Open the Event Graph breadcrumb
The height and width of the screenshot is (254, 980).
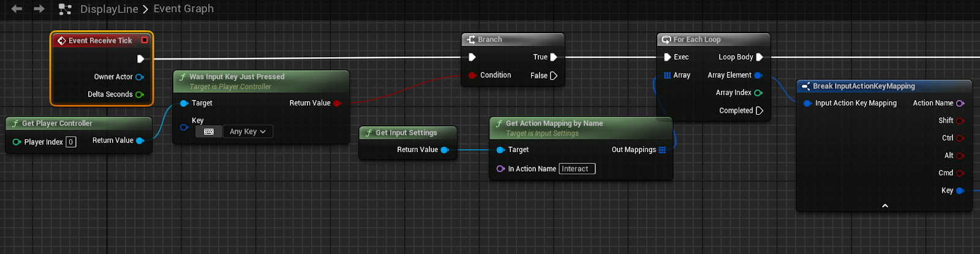183,9
